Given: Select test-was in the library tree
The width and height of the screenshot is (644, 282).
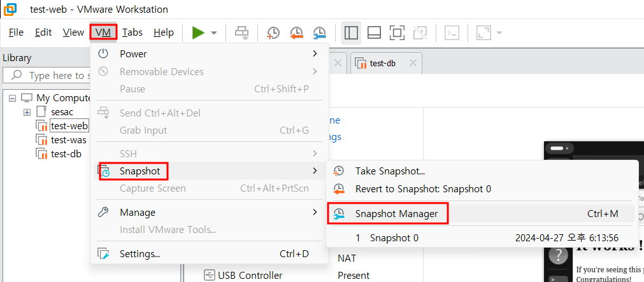Looking at the screenshot, I should [69, 140].
